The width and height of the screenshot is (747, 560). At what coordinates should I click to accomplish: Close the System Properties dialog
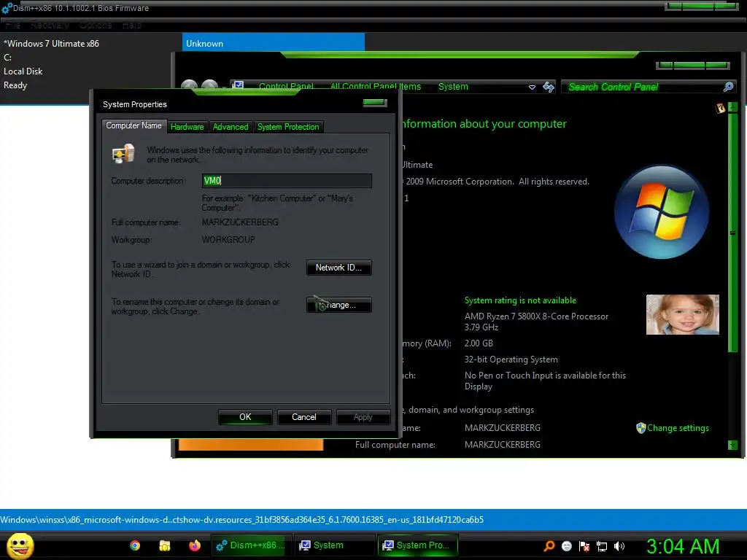click(x=375, y=102)
